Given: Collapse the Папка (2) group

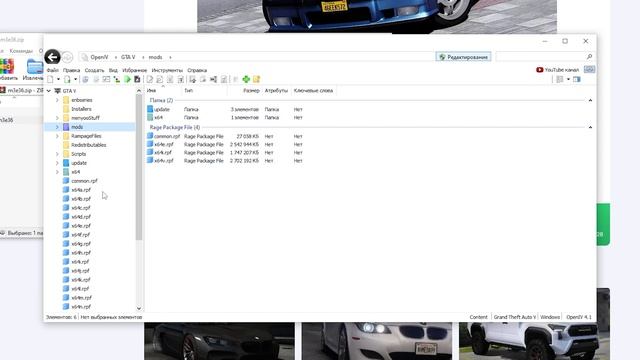Looking at the screenshot, I should coord(590,100).
